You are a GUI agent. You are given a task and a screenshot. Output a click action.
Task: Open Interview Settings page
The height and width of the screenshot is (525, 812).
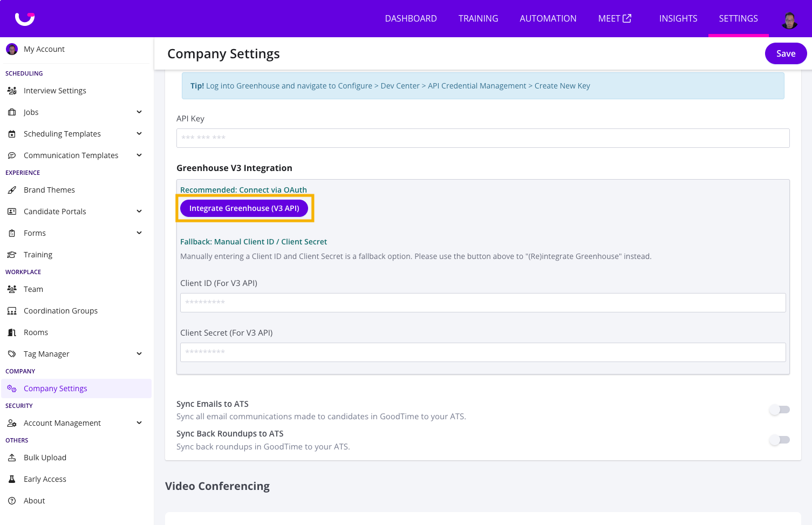[54, 91]
